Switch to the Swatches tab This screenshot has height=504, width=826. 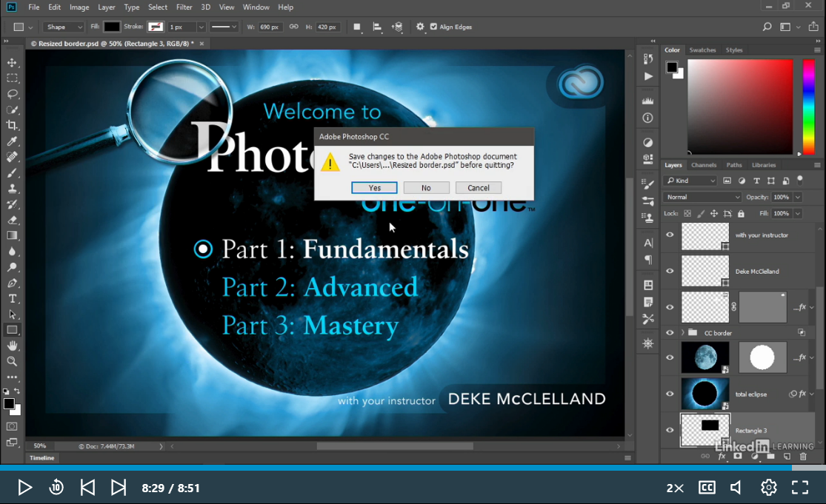702,50
